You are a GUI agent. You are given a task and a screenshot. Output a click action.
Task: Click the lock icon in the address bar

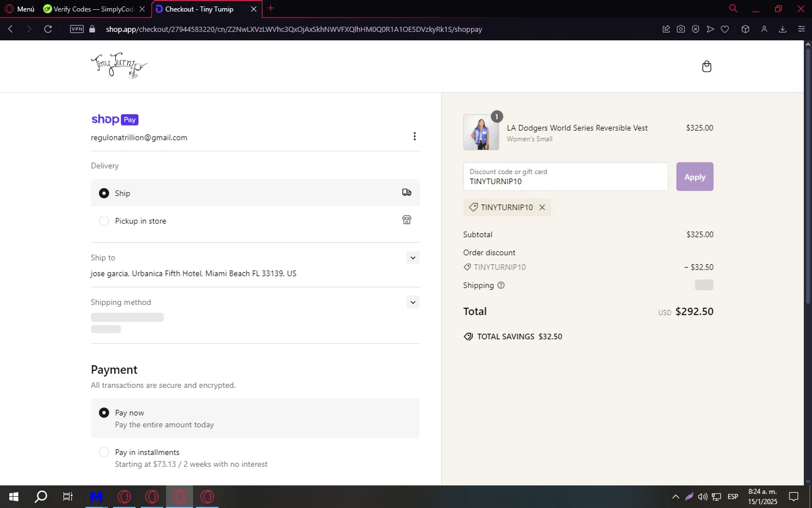coord(92,29)
